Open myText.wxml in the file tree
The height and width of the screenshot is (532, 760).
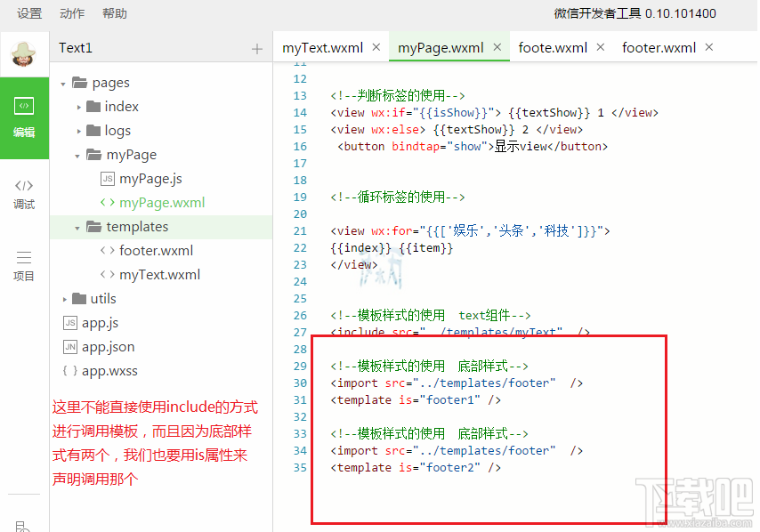[159, 274]
